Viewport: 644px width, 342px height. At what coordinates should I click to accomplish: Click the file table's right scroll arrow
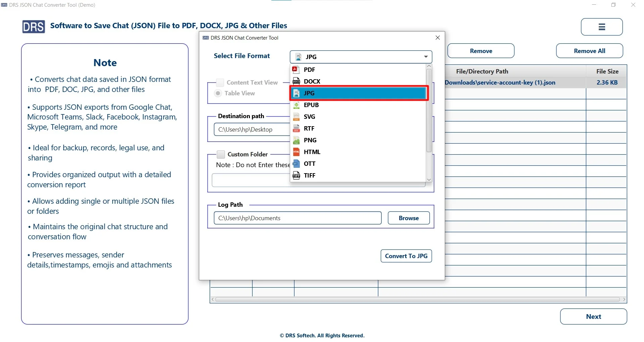coord(624,299)
